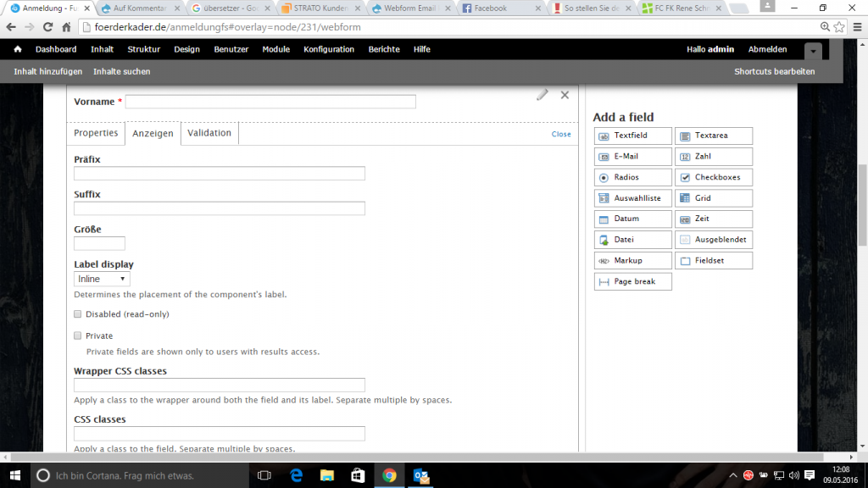This screenshot has width=868, height=488.
Task: Open the Struktur admin menu
Action: coord(143,49)
